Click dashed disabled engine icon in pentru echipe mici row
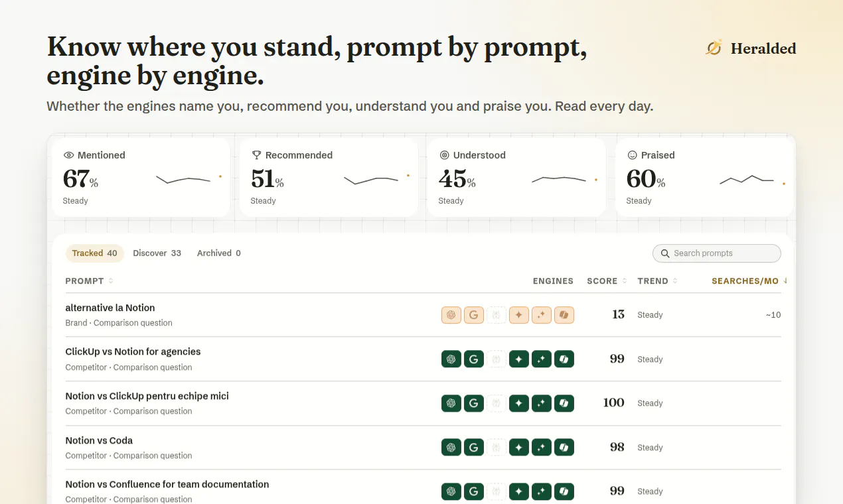Image resolution: width=843 pixels, height=504 pixels. coord(497,403)
